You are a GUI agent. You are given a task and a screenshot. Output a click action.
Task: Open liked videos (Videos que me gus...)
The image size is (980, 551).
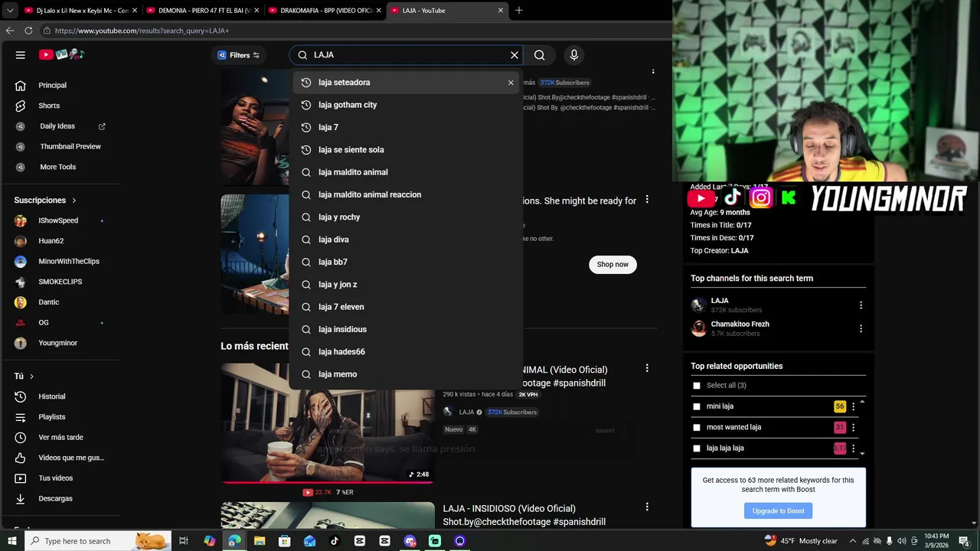tap(70, 458)
